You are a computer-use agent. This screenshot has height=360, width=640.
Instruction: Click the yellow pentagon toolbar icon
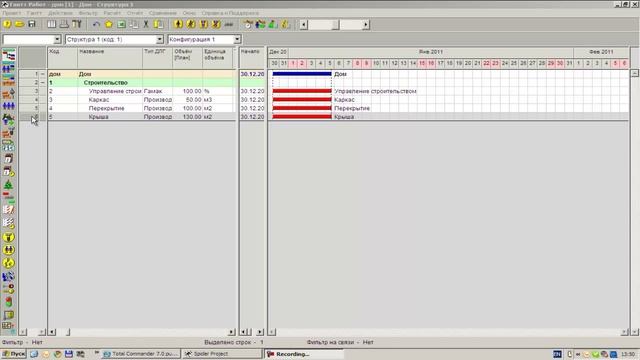pyautogui.click(x=109, y=24)
